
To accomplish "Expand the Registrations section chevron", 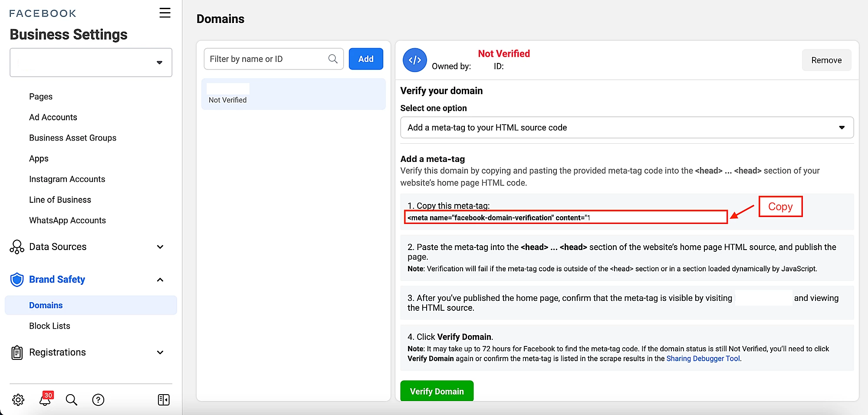I will click(x=160, y=352).
